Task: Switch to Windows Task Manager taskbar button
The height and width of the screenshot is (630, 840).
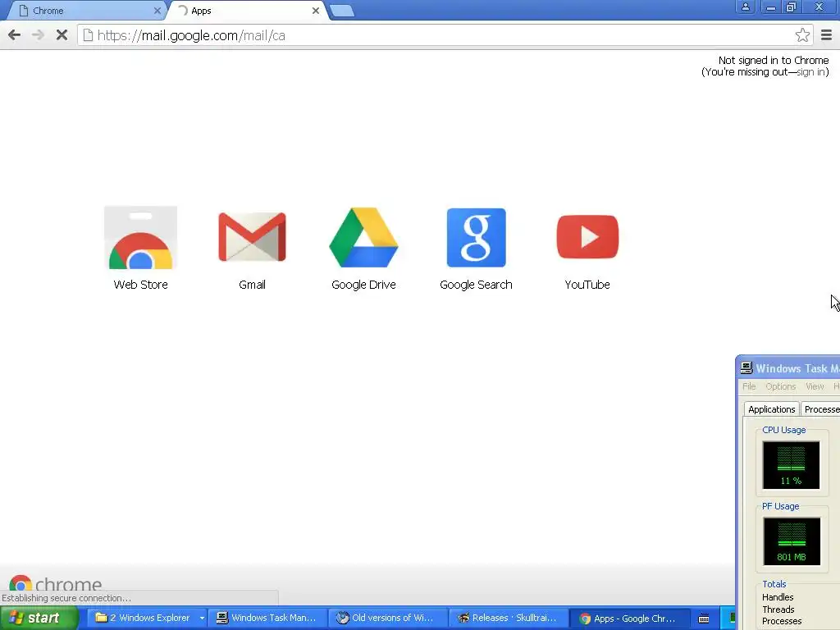Action: point(267,618)
